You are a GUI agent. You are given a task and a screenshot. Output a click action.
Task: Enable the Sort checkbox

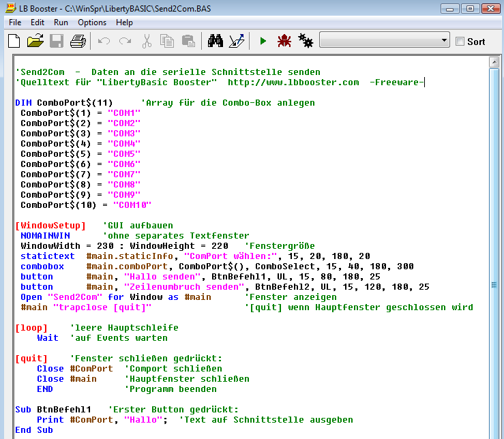pyautogui.click(x=460, y=42)
